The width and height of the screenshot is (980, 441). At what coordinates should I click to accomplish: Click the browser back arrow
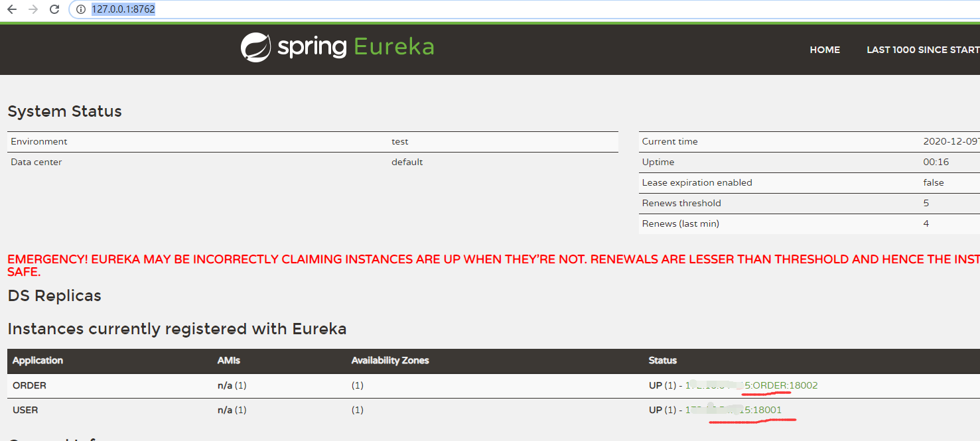pos(12,9)
